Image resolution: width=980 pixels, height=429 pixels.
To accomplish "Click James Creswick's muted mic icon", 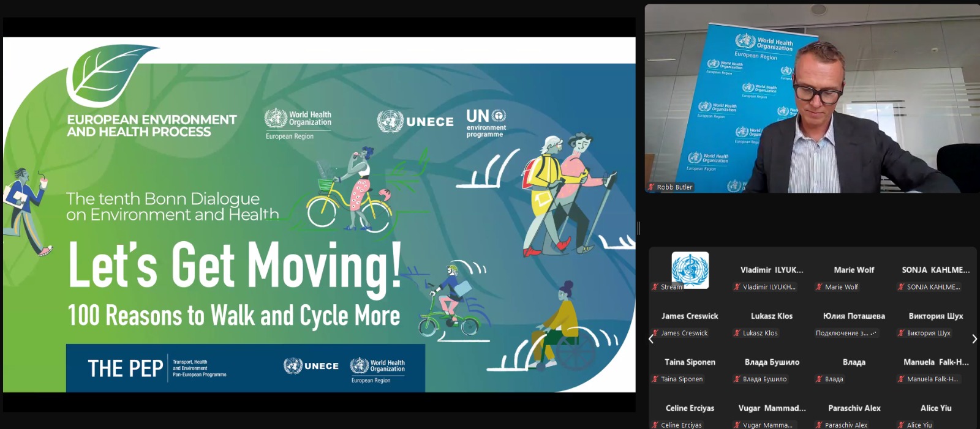I will (655, 333).
